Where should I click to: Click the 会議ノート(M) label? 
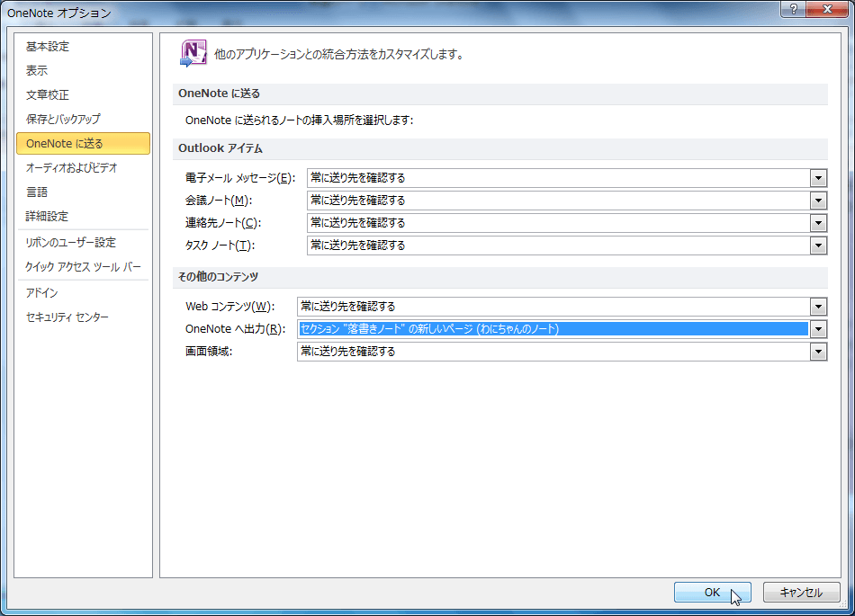(219, 201)
